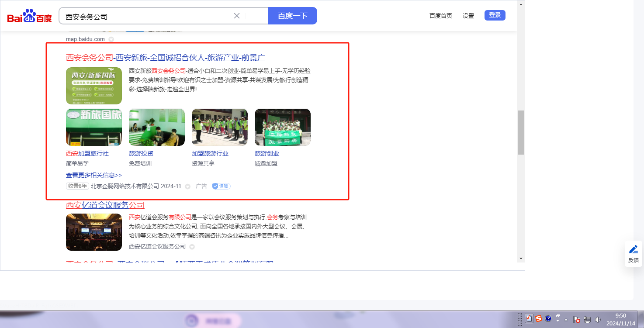Open the 旅游创业 link
This screenshot has width=644, height=328.
point(267,153)
